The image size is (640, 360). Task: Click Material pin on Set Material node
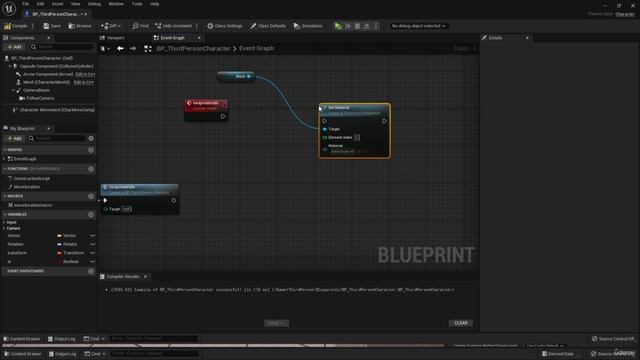click(x=325, y=149)
